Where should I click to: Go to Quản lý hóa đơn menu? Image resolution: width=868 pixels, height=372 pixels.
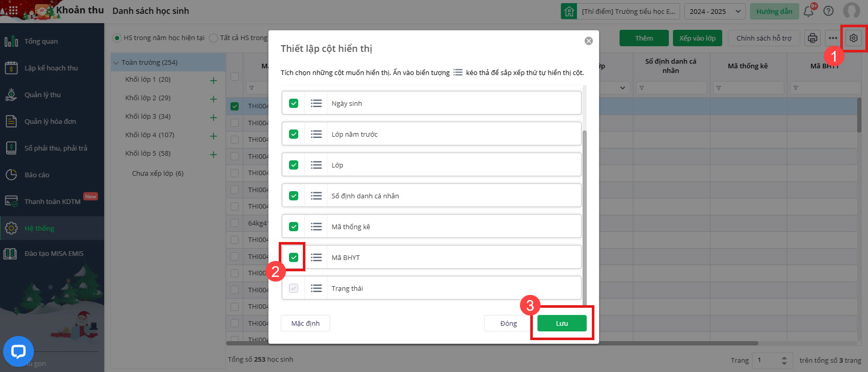(50, 121)
